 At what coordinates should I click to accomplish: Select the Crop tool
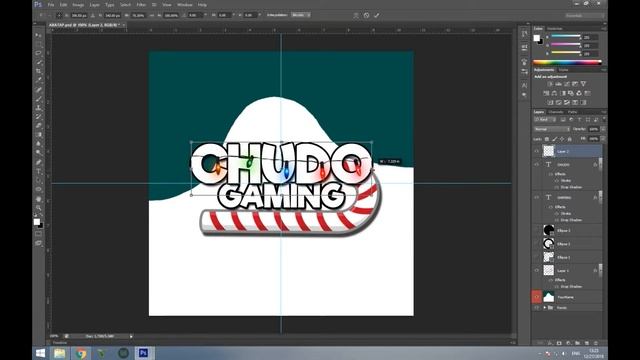pyautogui.click(x=39, y=71)
